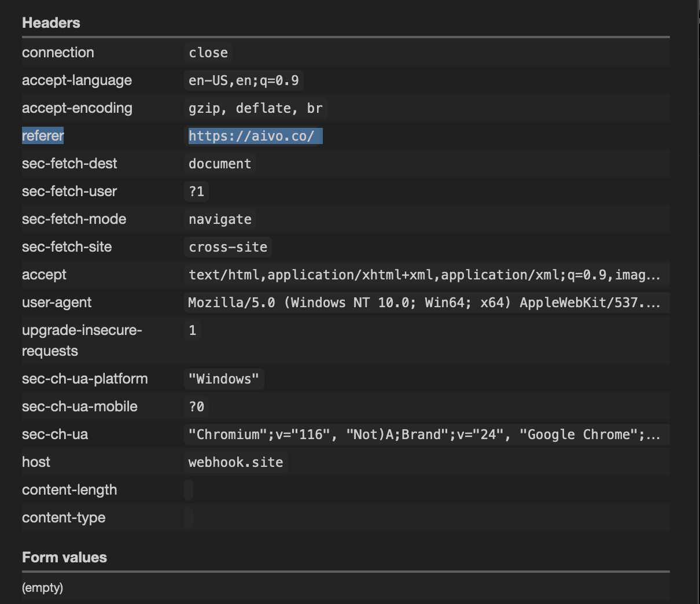Click the '1' upgrade-insecure-requests value
700x604 pixels.
coord(193,330)
